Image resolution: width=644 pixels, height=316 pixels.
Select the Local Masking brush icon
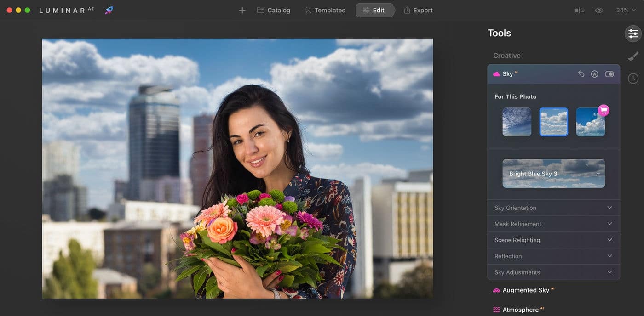click(x=633, y=56)
